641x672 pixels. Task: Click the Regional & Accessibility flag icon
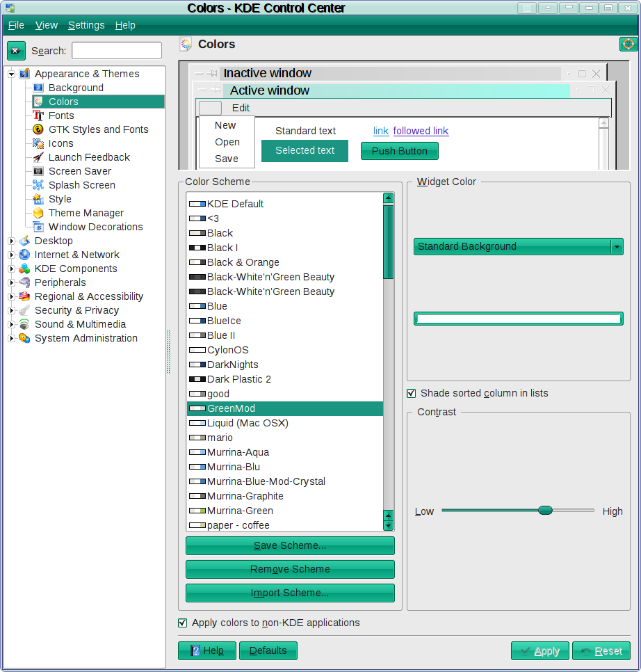(25, 296)
